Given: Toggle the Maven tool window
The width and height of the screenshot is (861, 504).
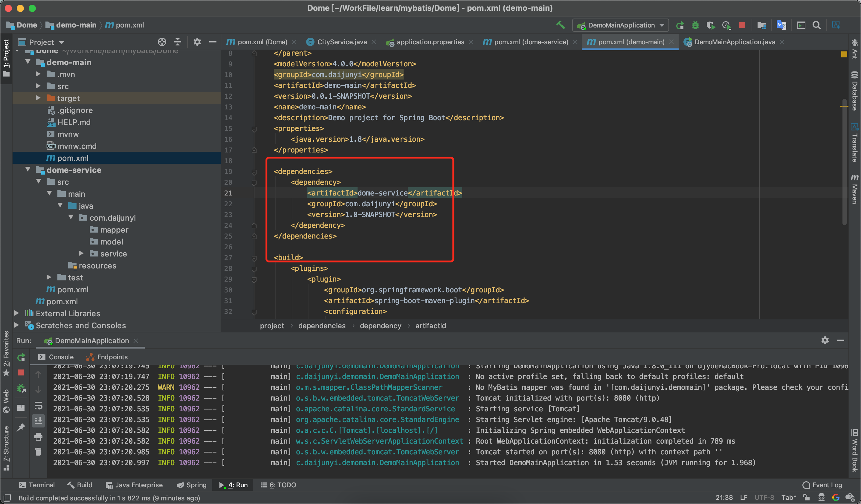Looking at the screenshot, I should click(854, 189).
